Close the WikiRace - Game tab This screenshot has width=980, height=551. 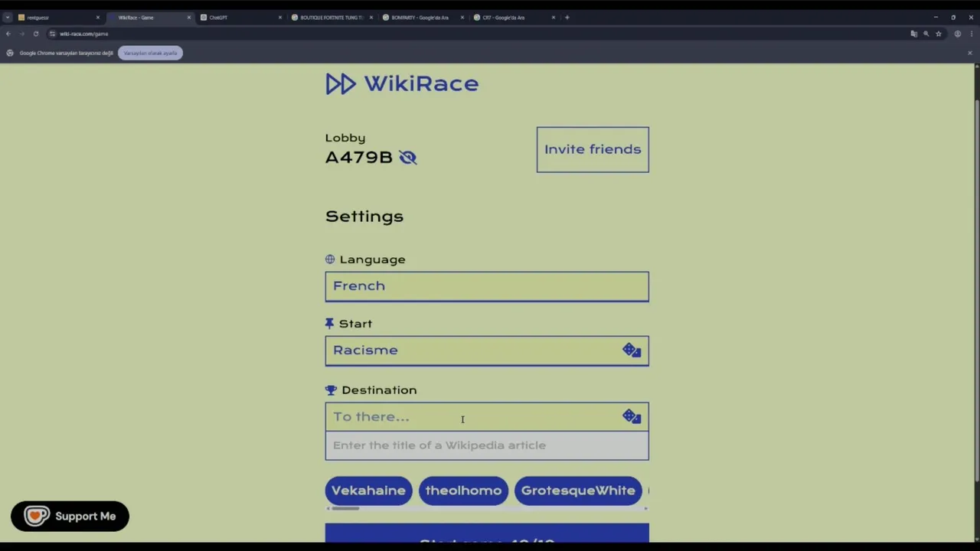tap(188, 18)
